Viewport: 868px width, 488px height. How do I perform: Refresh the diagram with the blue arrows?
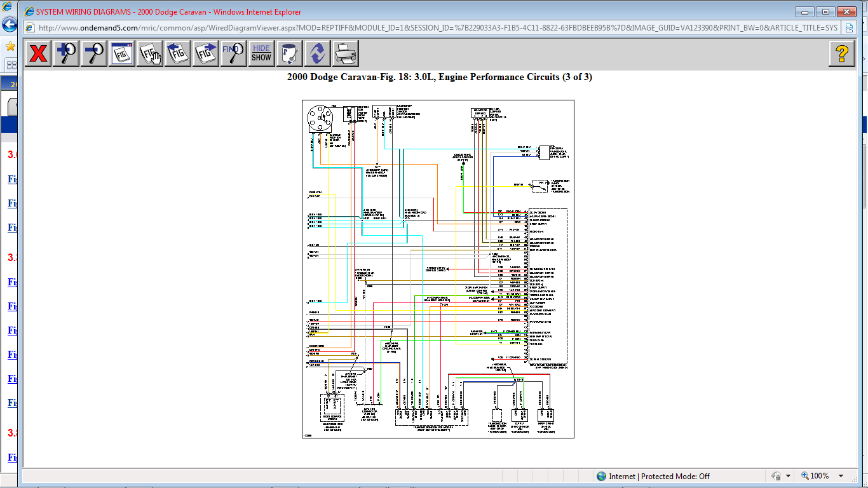[317, 53]
